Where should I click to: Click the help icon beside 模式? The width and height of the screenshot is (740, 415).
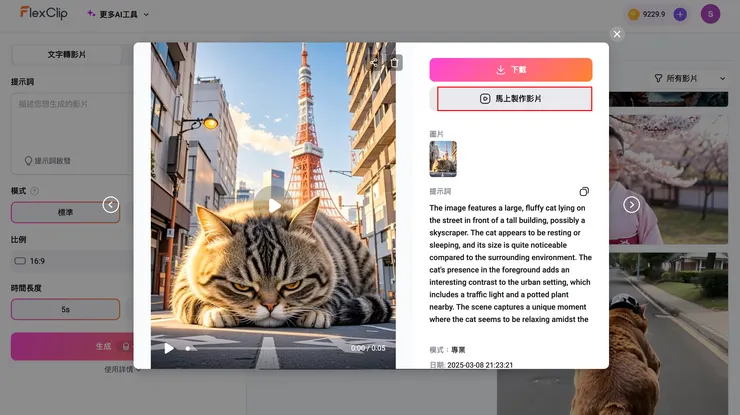34,191
